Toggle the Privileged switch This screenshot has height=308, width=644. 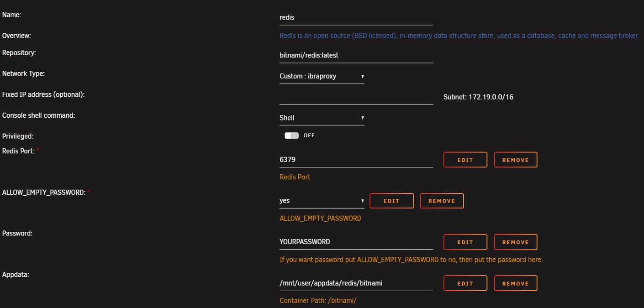[291, 136]
